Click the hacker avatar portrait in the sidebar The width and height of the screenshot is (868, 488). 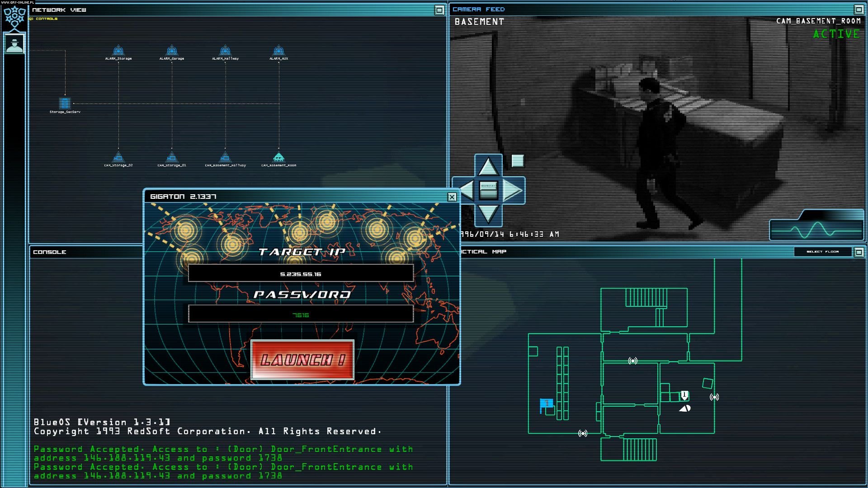[x=15, y=43]
